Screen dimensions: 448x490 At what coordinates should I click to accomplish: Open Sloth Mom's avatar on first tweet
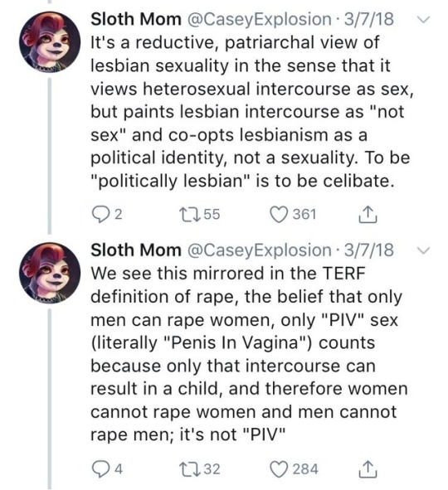[50, 42]
